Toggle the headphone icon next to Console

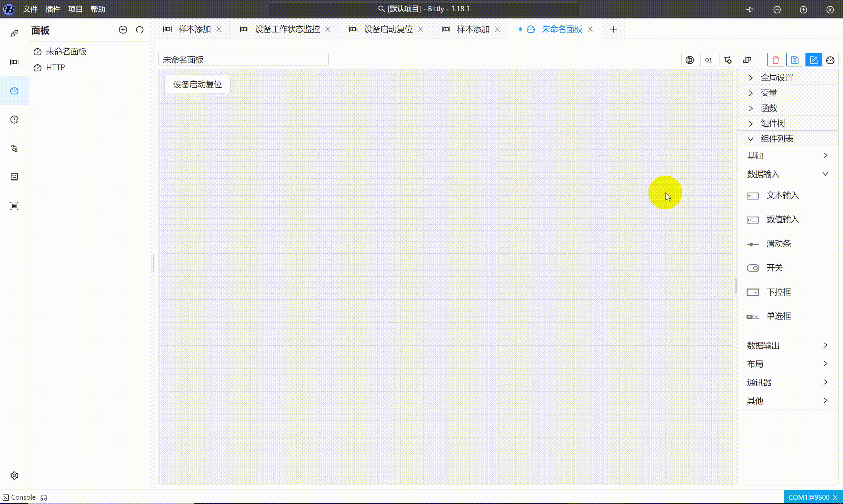coord(43,497)
